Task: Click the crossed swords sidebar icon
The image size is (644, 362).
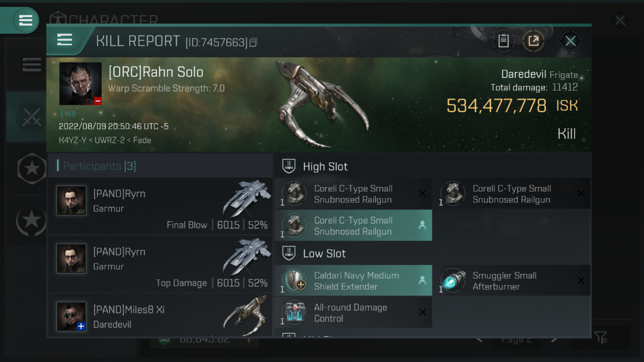Action: pyautogui.click(x=32, y=117)
